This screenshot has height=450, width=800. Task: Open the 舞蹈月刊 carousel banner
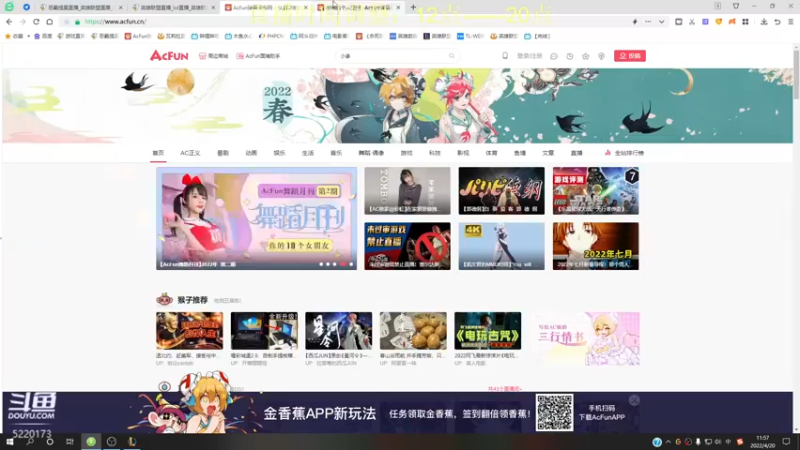click(257, 218)
